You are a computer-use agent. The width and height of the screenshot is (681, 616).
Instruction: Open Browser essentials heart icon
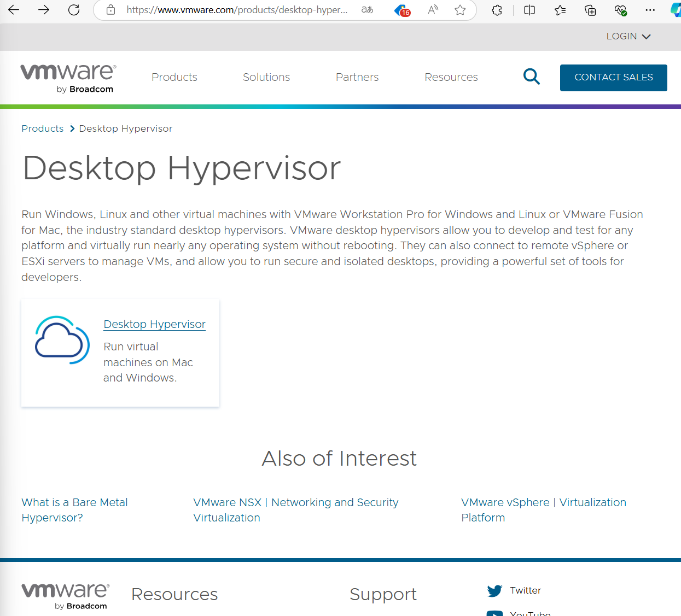coord(620,10)
